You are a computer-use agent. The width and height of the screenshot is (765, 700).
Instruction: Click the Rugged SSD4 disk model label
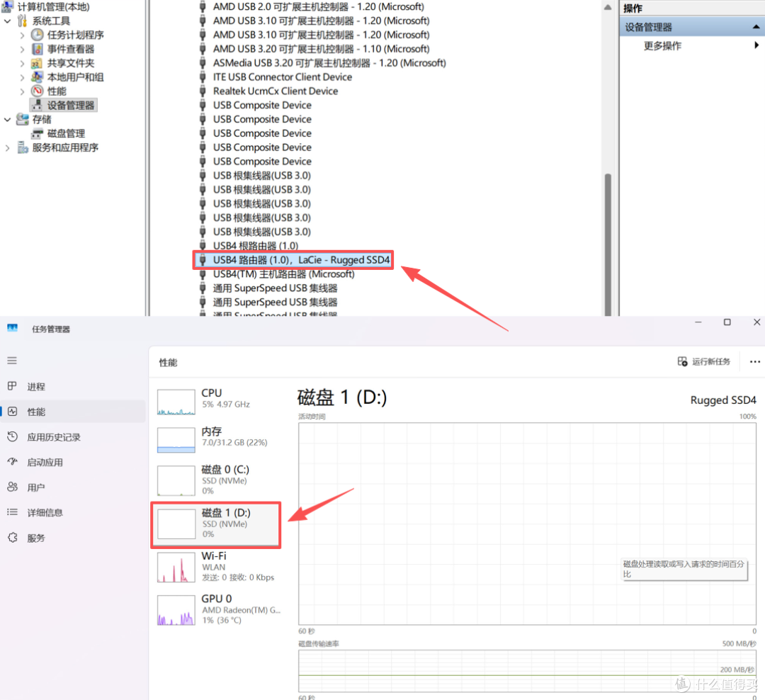click(723, 400)
